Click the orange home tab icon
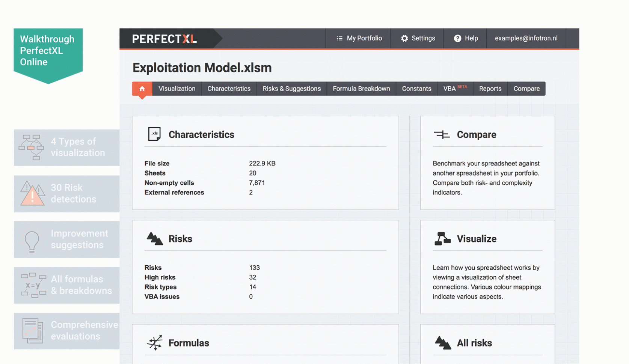The width and height of the screenshot is (629, 364). pyautogui.click(x=142, y=89)
